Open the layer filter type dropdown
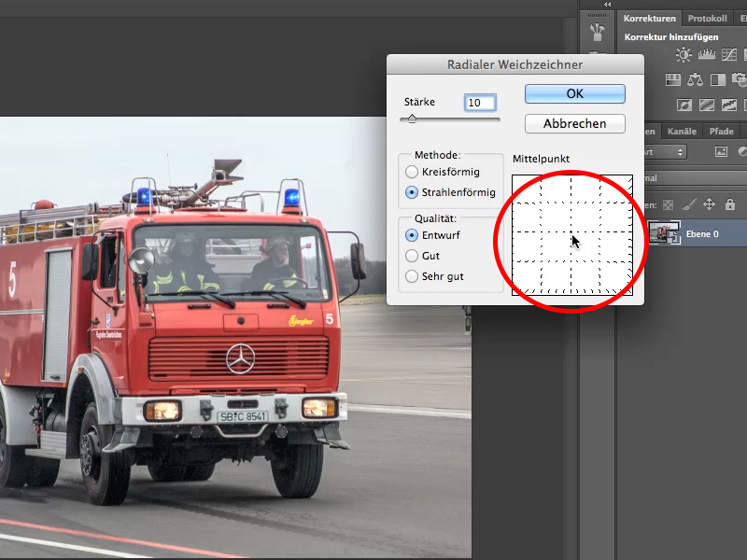 point(665,152)
